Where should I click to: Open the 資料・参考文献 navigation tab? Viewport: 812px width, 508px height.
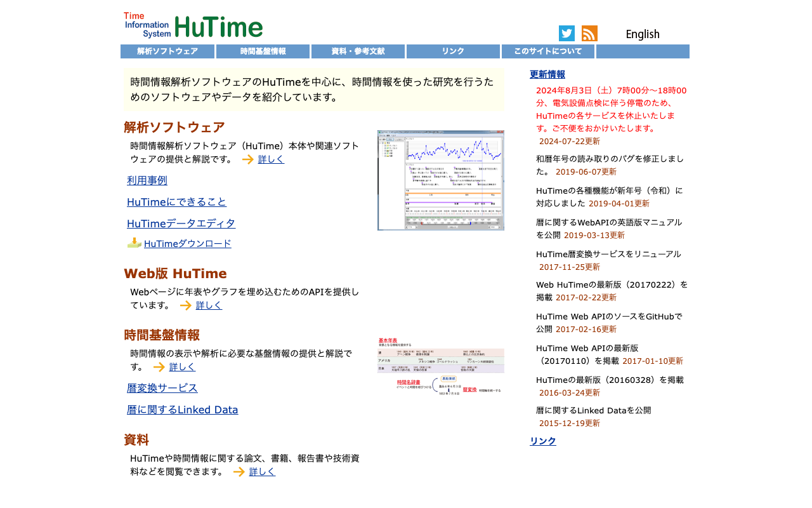[x=357, y=51]
